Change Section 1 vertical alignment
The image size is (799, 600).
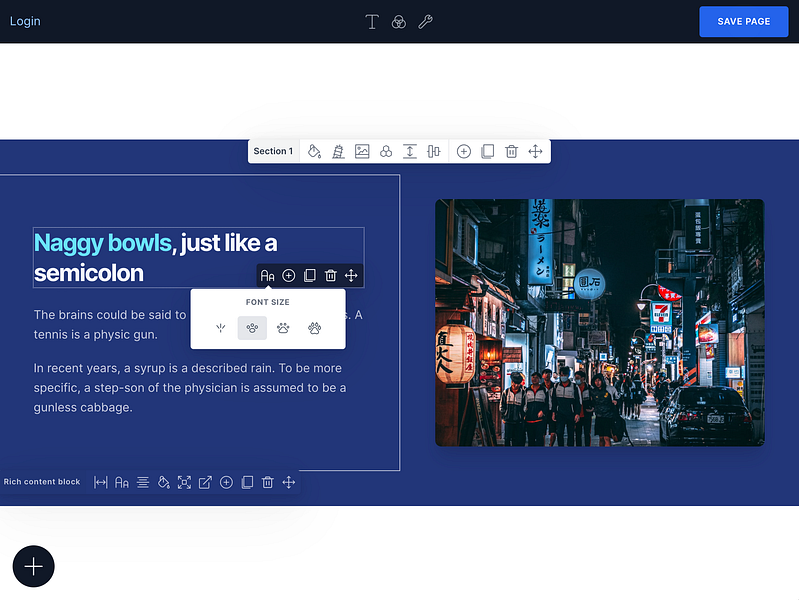(x=434, y=151)
